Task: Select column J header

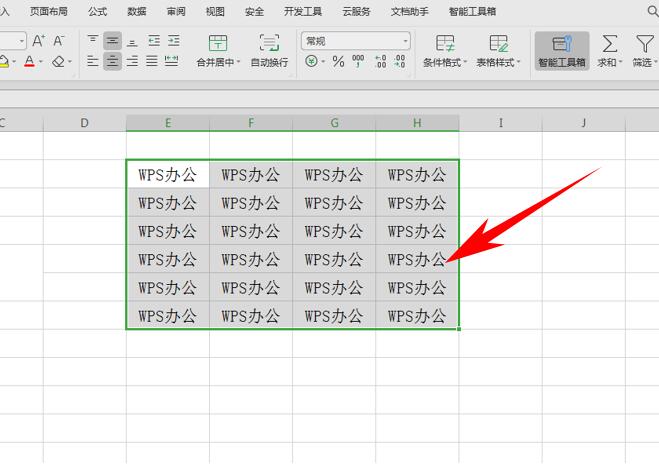Action: (x=583, y=123)
